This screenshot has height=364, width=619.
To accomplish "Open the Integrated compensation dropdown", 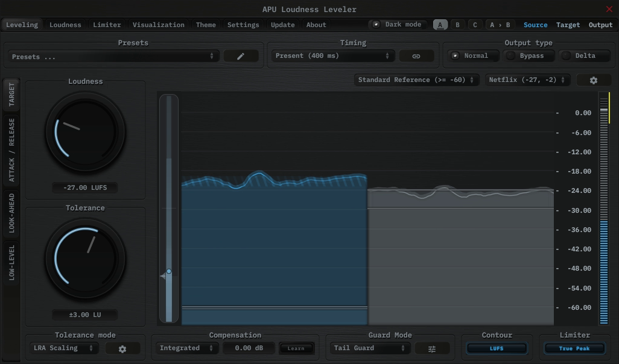I will coord(186,348).
